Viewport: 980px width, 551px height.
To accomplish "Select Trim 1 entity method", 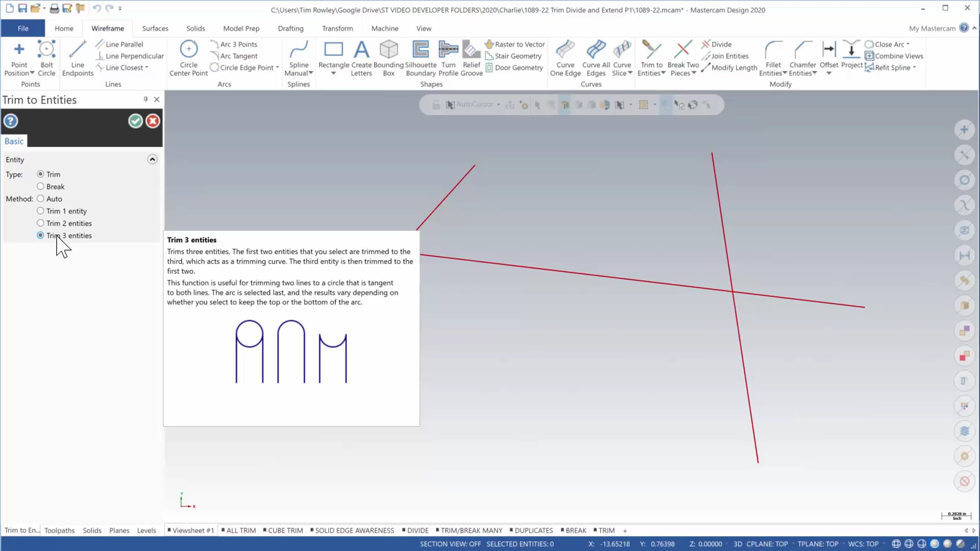I will (x=41, y=211).
